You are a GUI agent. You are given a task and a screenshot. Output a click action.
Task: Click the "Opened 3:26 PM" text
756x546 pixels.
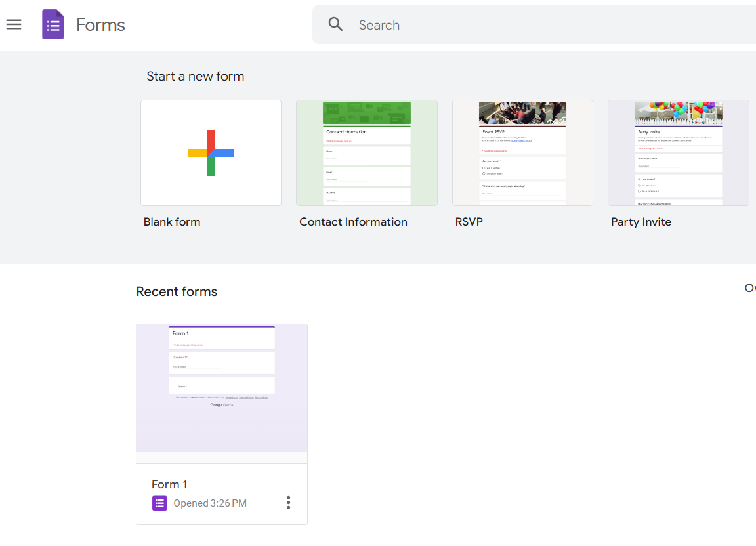[x=210, y=503]
